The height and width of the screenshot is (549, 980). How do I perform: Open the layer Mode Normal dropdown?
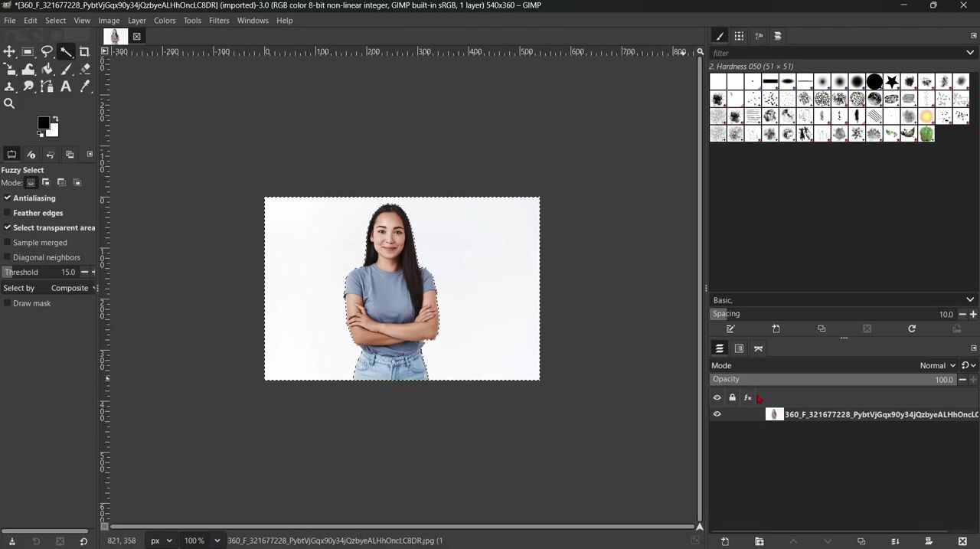point(938,365)
